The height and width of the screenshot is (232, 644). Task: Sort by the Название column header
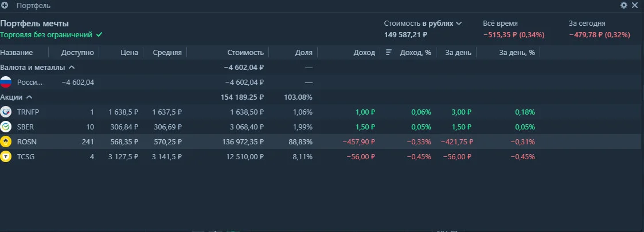point(17,53)
